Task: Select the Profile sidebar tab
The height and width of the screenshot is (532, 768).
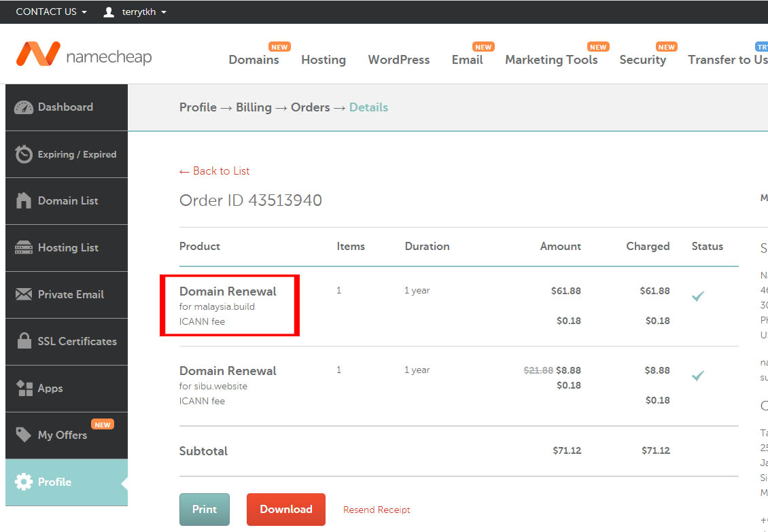Action: (x=67, y=482)
